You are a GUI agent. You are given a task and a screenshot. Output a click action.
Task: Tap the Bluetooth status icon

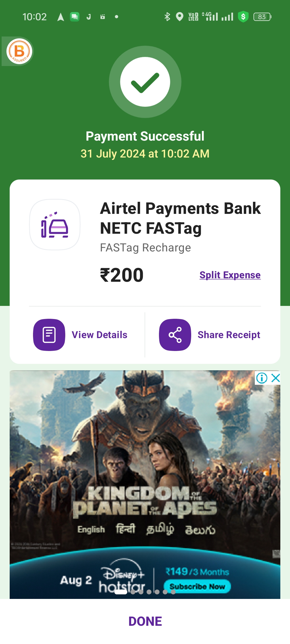tap(167, 17)
